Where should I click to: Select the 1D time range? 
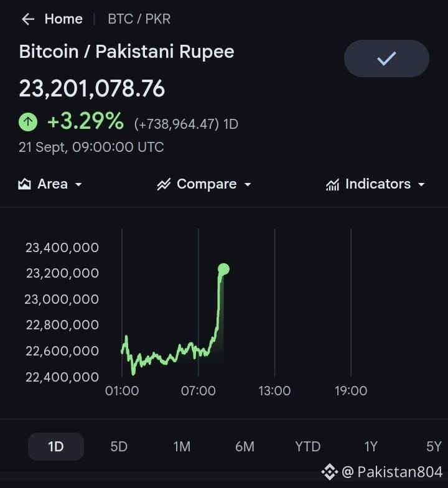pyautogui.click(x=56, y=447)
